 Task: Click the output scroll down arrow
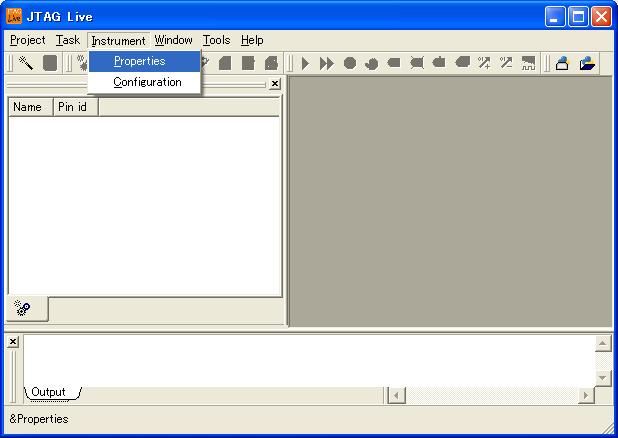(x=602, y=378)
